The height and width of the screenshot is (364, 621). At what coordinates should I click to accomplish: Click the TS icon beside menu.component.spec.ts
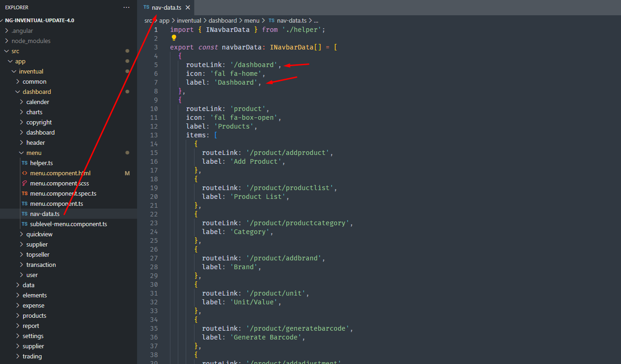25,193
